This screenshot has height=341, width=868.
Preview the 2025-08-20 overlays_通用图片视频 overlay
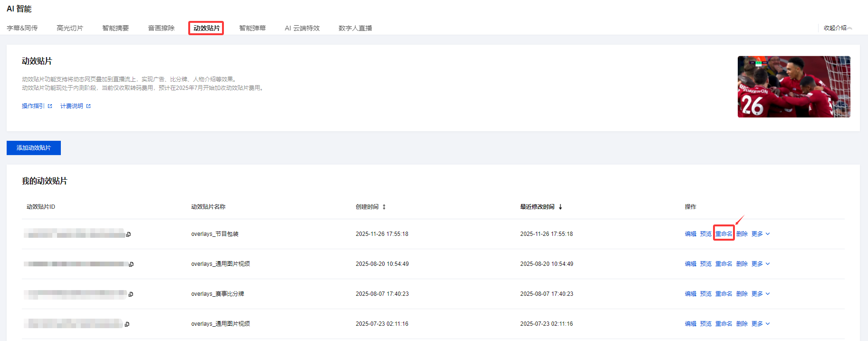pos(705,264)
